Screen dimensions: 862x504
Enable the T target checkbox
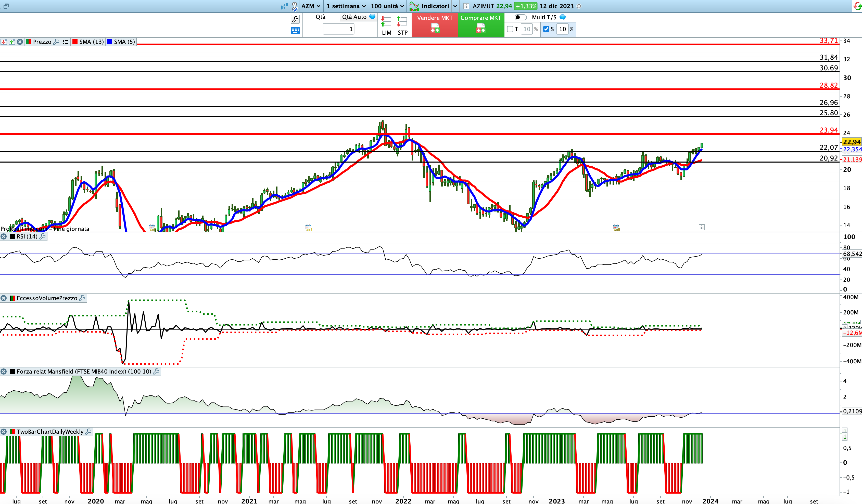tap(510, 29)
